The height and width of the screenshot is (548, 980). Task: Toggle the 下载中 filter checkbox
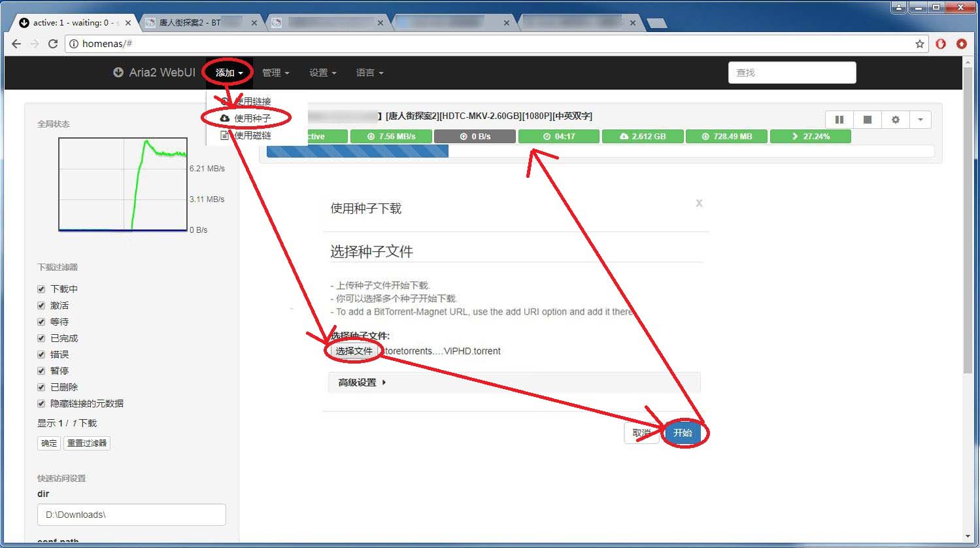click(x=41, y=289)
